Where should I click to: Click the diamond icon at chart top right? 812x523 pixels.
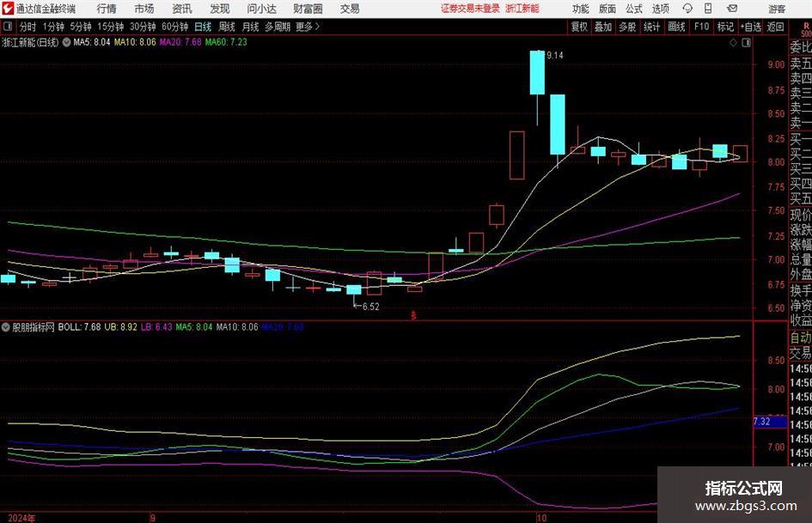click(x=733, y=43)
